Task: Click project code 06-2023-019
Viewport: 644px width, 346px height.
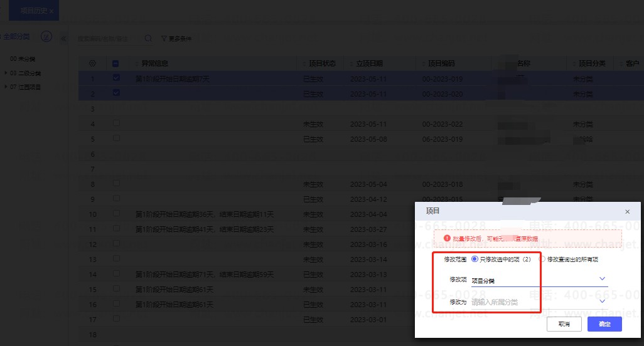Action: tap(443, 139)
